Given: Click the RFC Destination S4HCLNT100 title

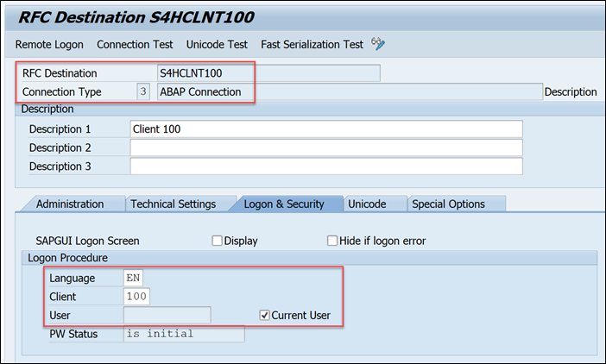Looking at the screenshot, I should (x=136, y=17).
